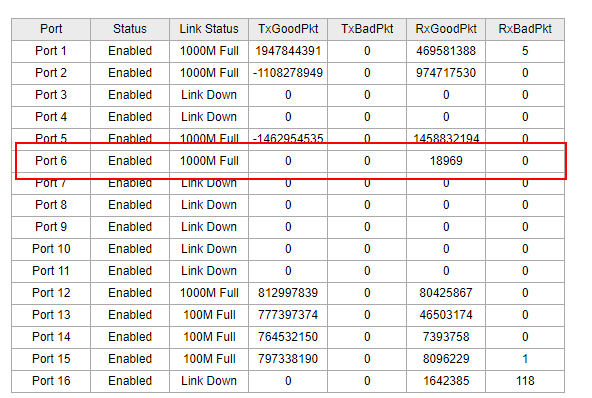Click TxGoodPkt value 812997839

coord(288,293)
